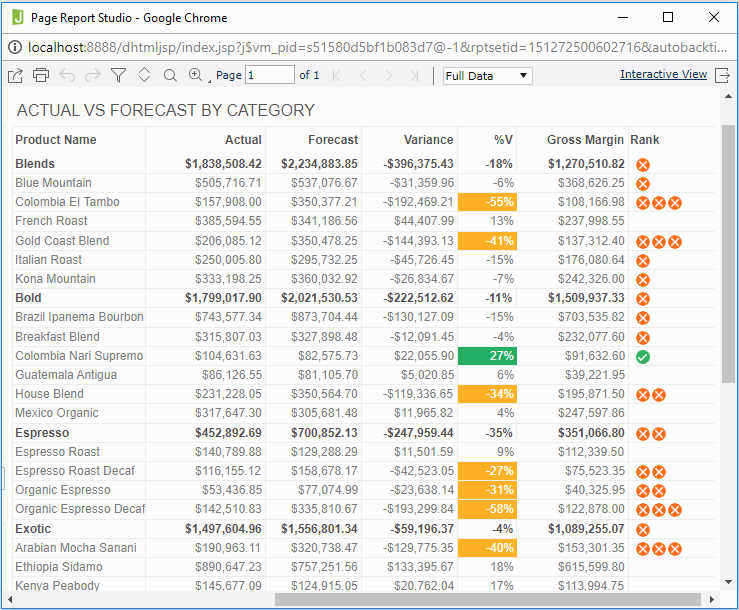Click the Export report icon
Viewport: 739px width, 610px height.
click(x=15, y=75)
